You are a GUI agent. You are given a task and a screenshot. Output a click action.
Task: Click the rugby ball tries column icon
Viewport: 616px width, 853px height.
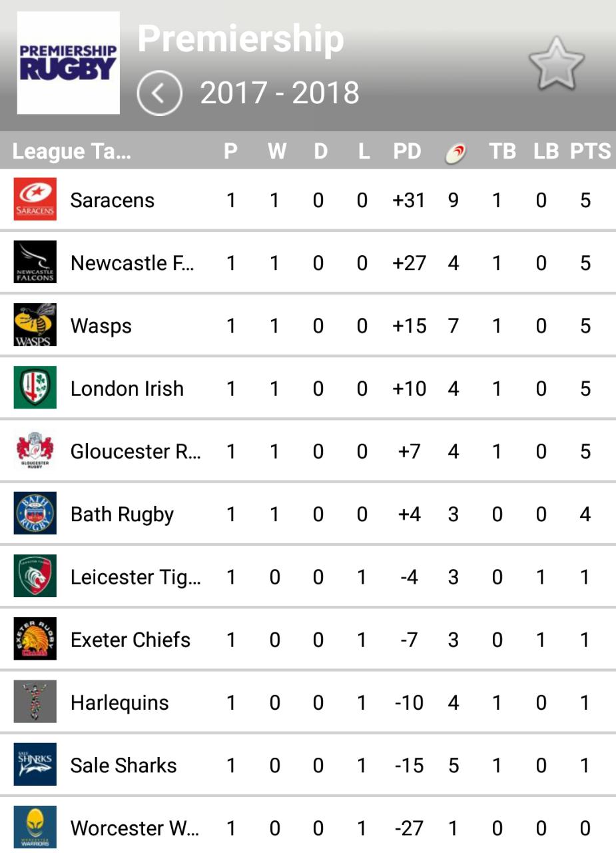point(455,153)
